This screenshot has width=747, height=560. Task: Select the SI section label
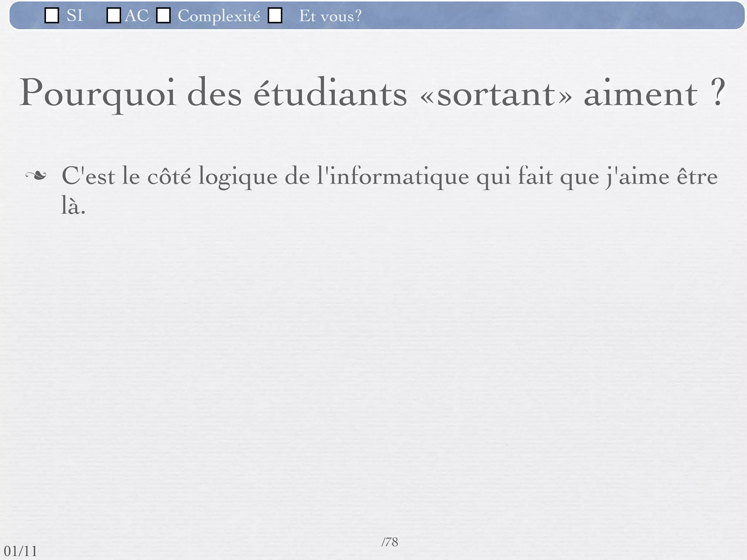75,16
